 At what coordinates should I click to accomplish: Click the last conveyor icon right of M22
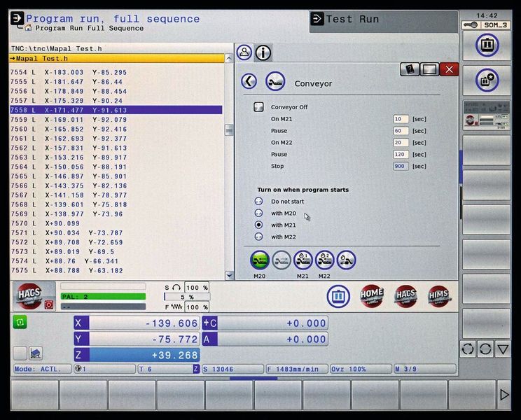346,260
